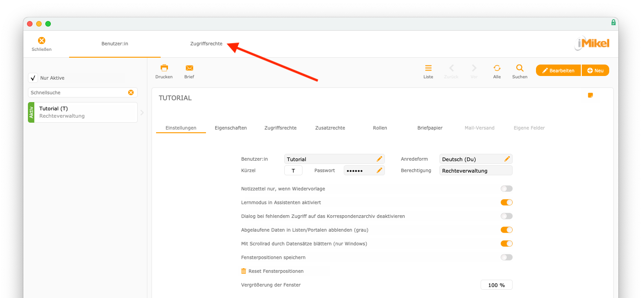This screenshot has width=644, height=298.
Task: Disable Mit Scrollrad durch Datensätze blättern
Action: point(506,244)
